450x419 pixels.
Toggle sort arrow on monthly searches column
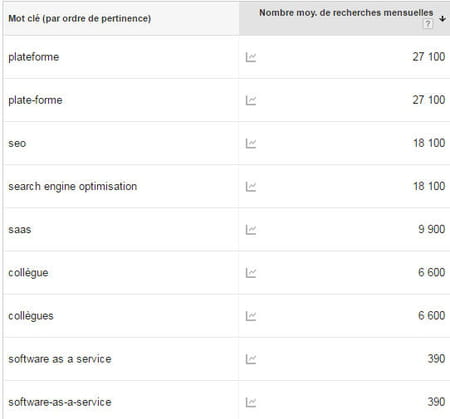point(442,19)
